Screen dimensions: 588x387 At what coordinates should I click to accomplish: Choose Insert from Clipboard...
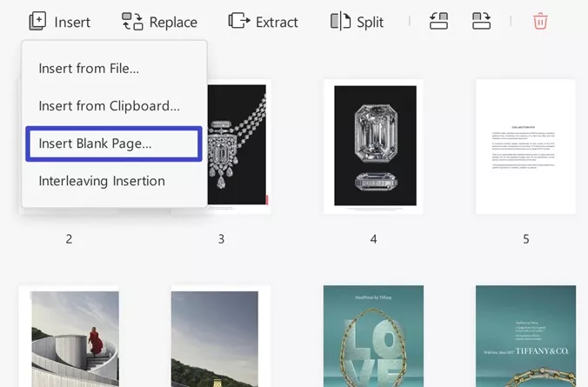109,106
